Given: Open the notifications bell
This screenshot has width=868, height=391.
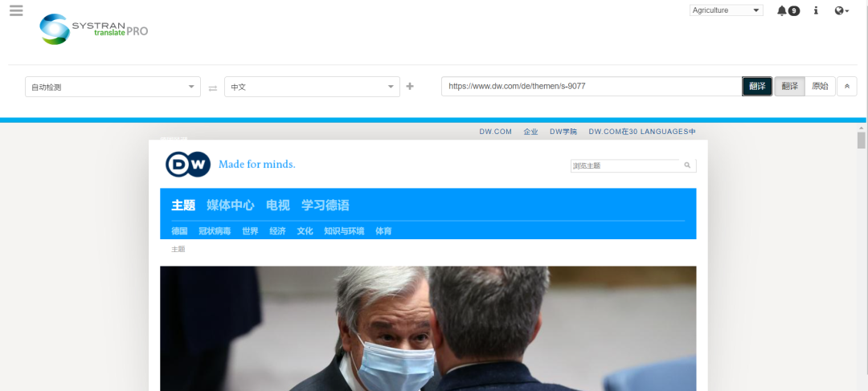Looking at the screenshot, I should pos(788,10).
